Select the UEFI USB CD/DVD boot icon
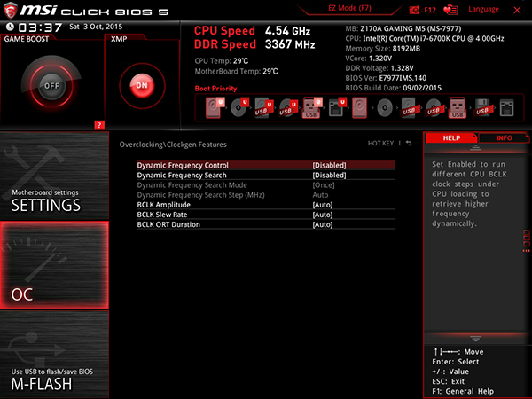This screenshot has width=532, height=399. (x=288, y=107)
